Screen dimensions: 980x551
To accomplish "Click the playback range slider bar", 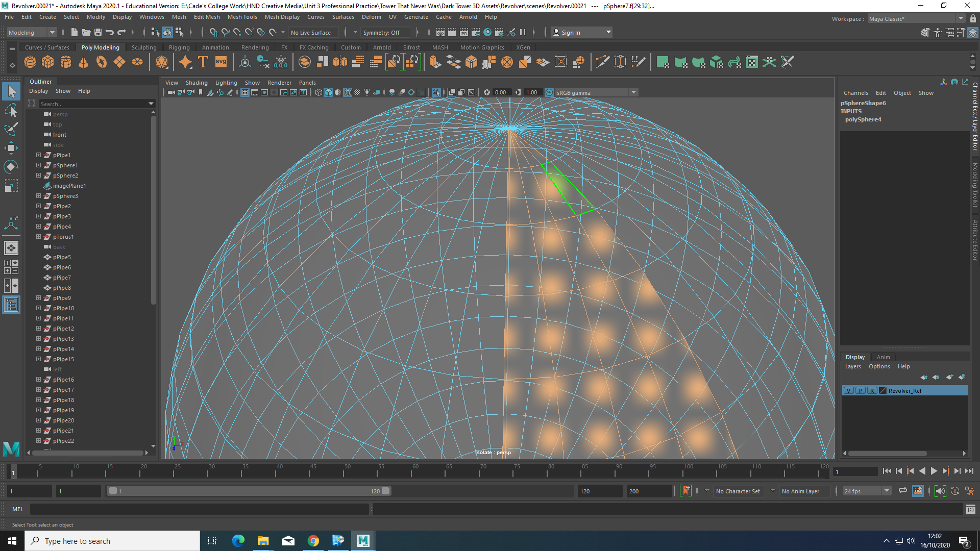I will tap(249, 491).
